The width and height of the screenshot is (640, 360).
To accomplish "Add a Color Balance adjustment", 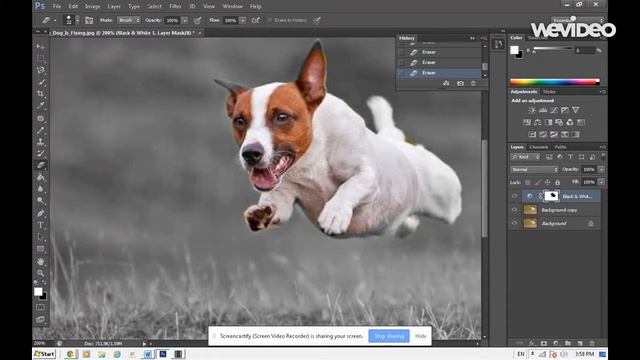I will (x=538, y=122).
